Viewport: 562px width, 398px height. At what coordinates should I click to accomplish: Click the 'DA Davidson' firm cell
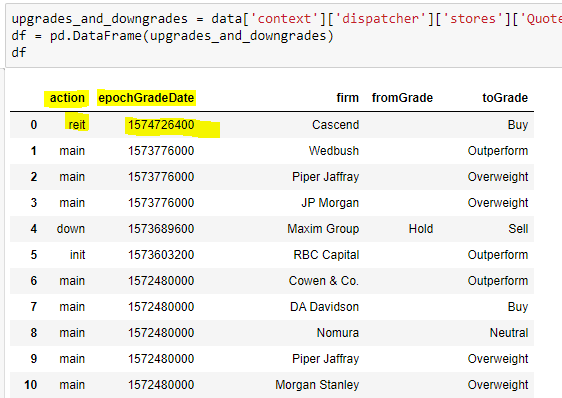pos(324,307)
